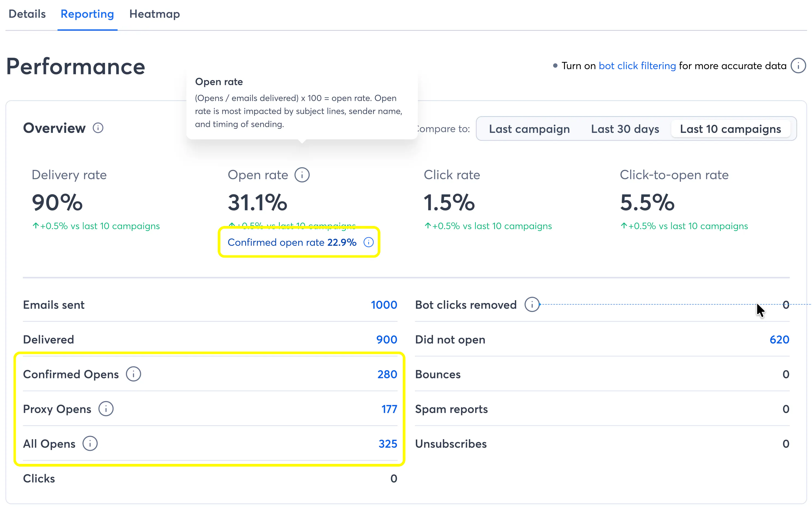The image size is (812, 508).
Task: Select Last 10 campaigns comparison option
Action: 730,129
